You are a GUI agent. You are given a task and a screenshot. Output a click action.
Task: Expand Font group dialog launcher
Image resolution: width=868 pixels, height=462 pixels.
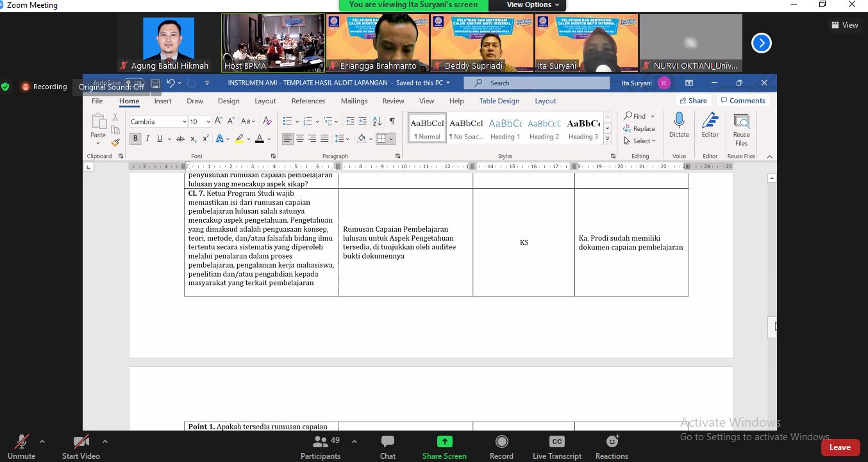(273, 156)
